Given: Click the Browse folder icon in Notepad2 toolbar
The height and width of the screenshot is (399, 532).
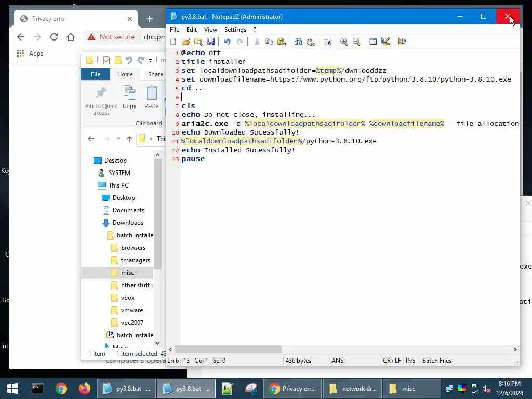Looking at the screenshot, I should [198, 42].
